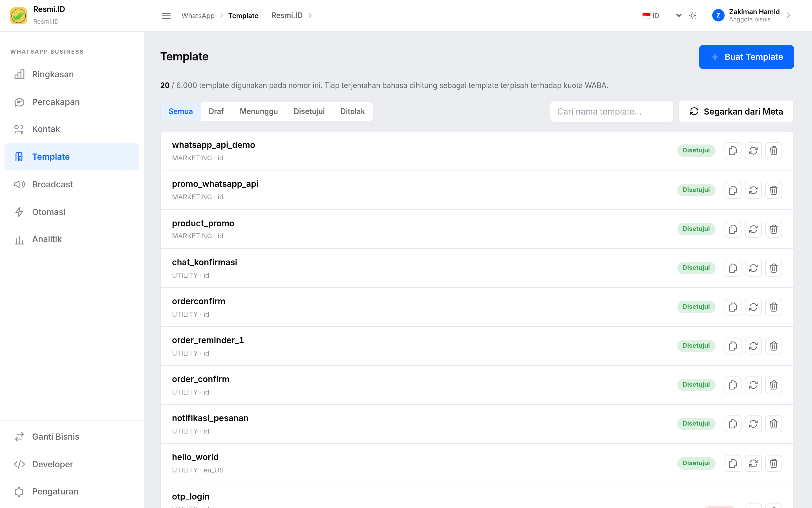
Task: Switch theme with the sun icon
Action: pos(692,16)
